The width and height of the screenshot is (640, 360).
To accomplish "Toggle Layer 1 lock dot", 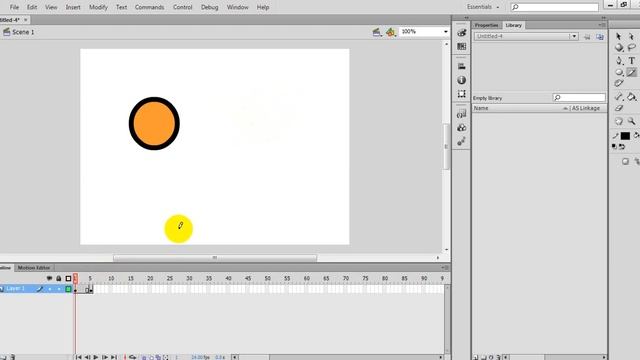I will tap(59, 289).
